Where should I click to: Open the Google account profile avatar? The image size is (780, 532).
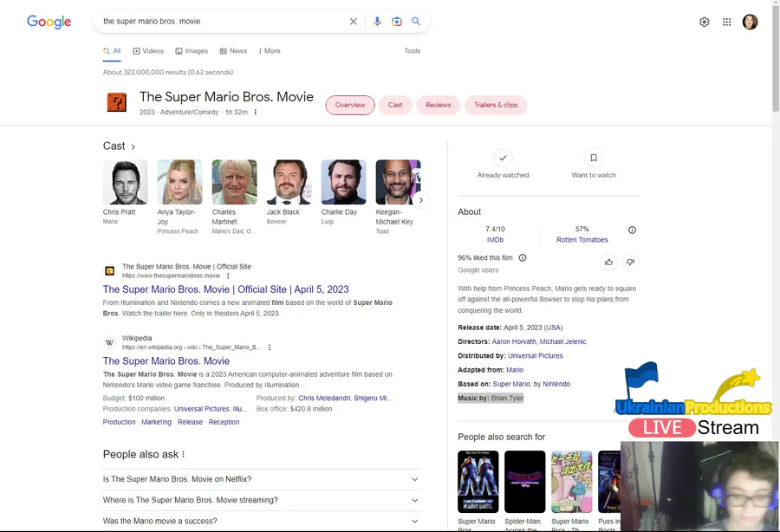pos(751,22)
